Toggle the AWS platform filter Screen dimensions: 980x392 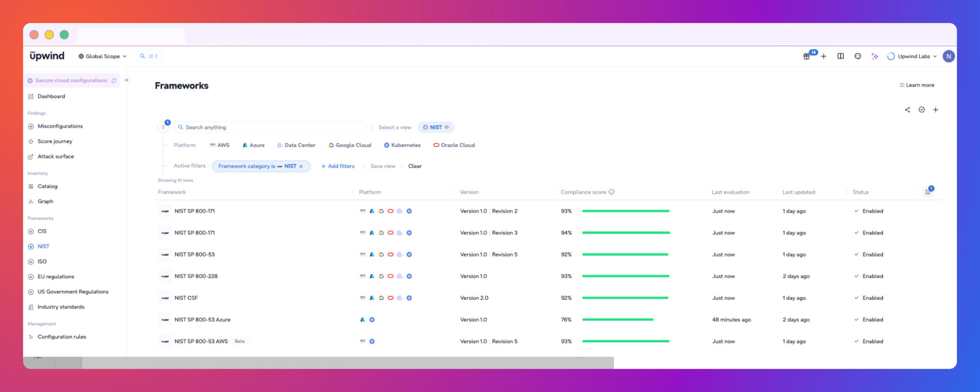click(220, 145)
